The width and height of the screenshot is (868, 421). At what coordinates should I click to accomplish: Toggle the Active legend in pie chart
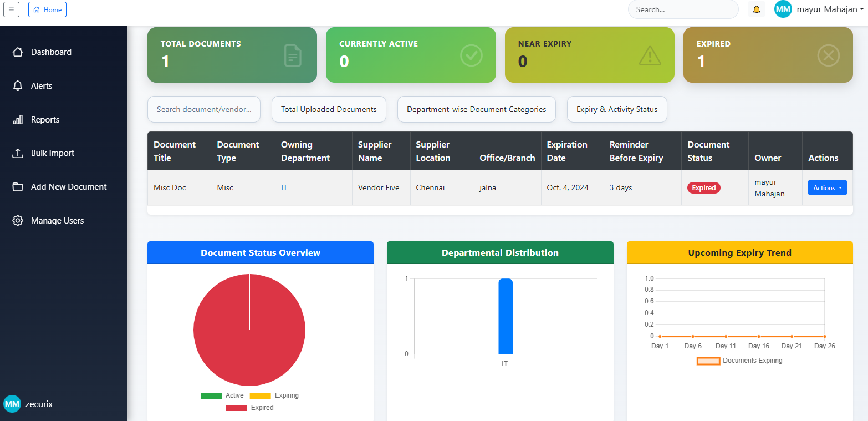222,395
